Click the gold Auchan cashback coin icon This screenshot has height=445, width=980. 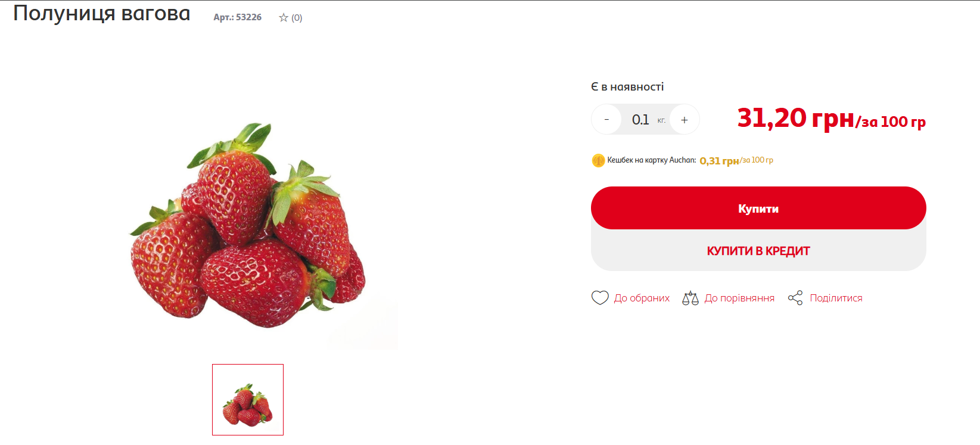(x=598, y=160)
